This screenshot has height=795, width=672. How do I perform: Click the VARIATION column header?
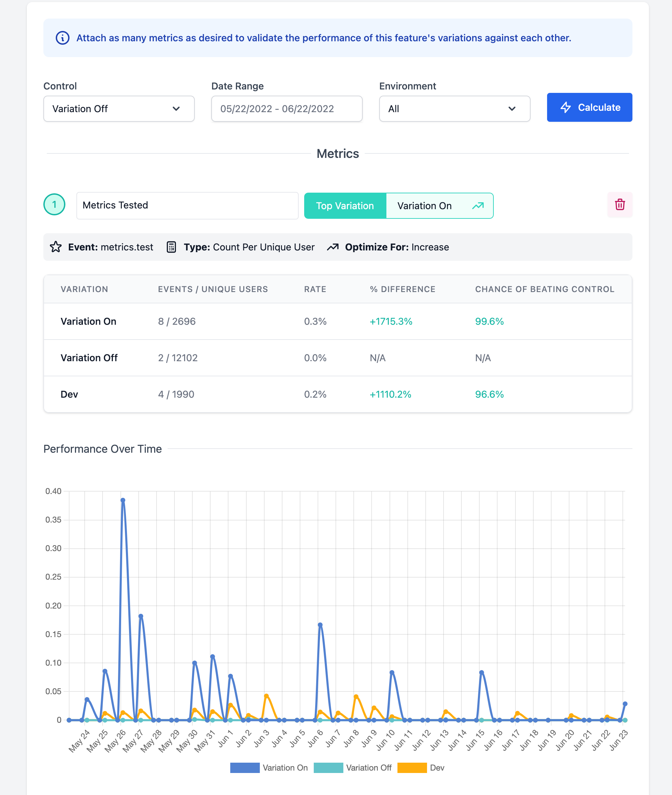[84, 289]
